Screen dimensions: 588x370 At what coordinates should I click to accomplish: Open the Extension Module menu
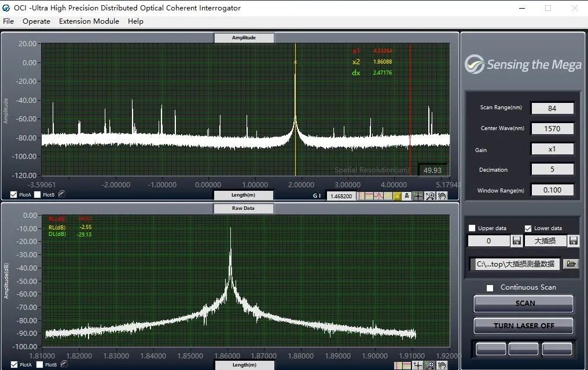pos(89,21)
